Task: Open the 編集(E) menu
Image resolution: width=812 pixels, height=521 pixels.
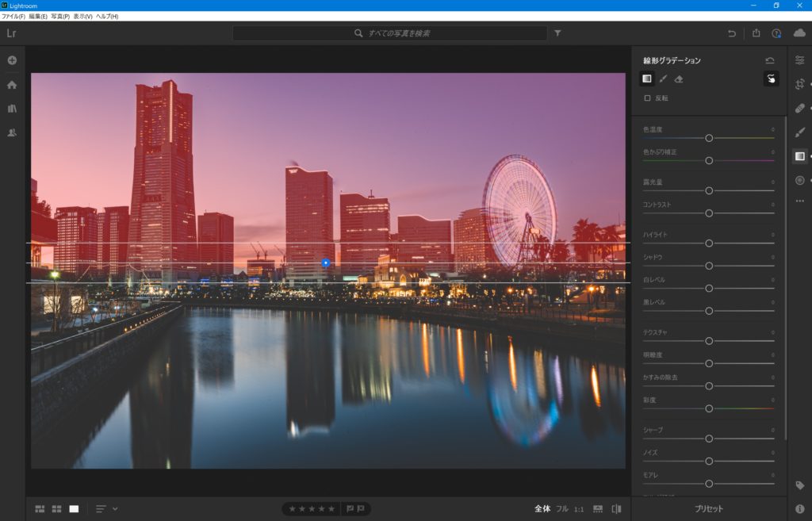Action: tap(38, 17)
